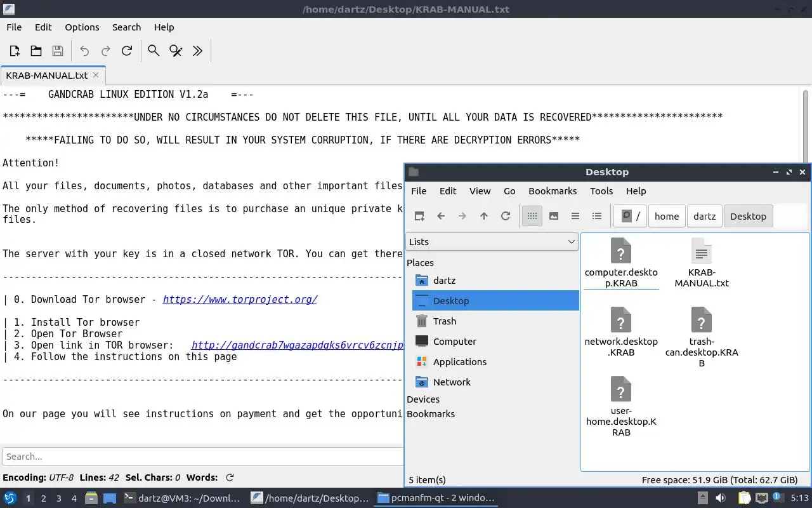
Task: Open file manager View menu
Action: point(480,191)
